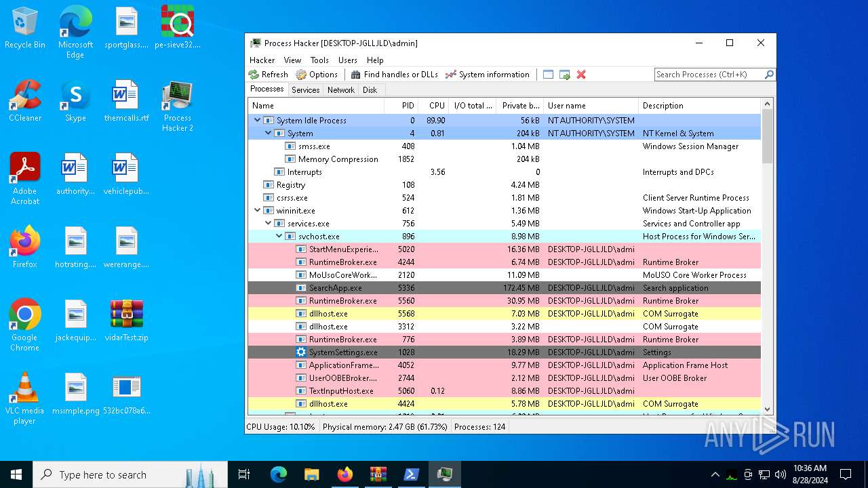This screenshot has width=868, height=488.
Task: Switch to the Disk tab
Action: coord(370,89)
